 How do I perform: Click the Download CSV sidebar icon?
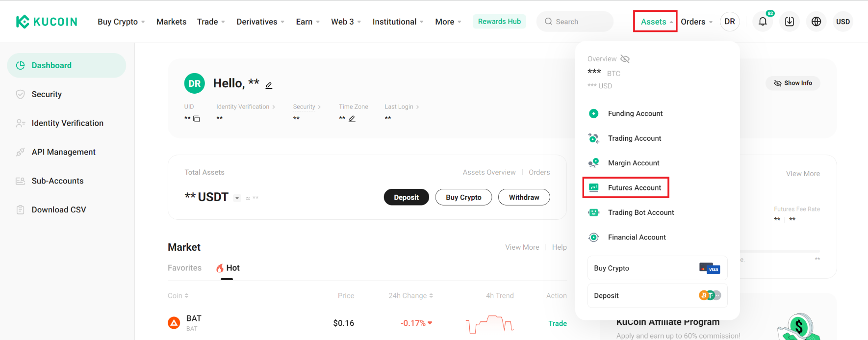[20, 210]
